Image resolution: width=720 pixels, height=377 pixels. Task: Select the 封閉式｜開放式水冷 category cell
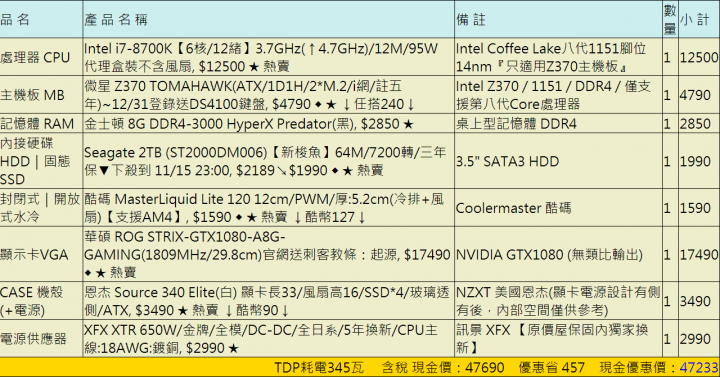pyautogui.click(x=40, y=208)
